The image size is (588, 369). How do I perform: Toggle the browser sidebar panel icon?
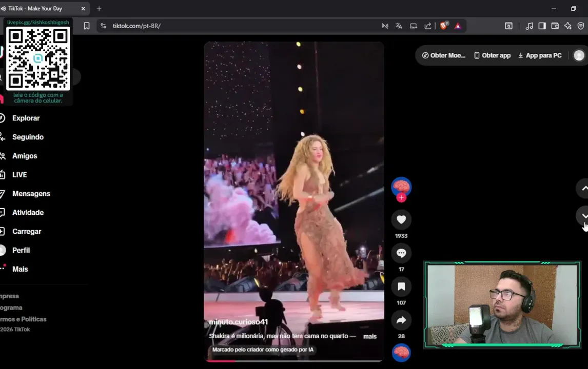(x=542, y=26)
